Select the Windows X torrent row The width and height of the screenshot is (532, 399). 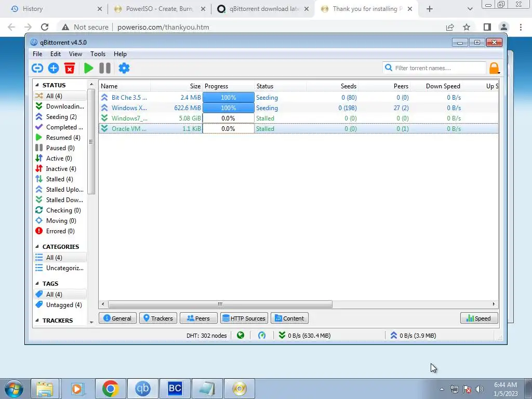[299, 108]
